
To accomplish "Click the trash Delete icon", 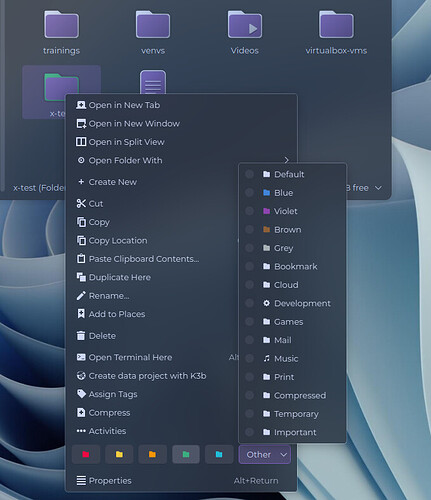I will 81,335.
